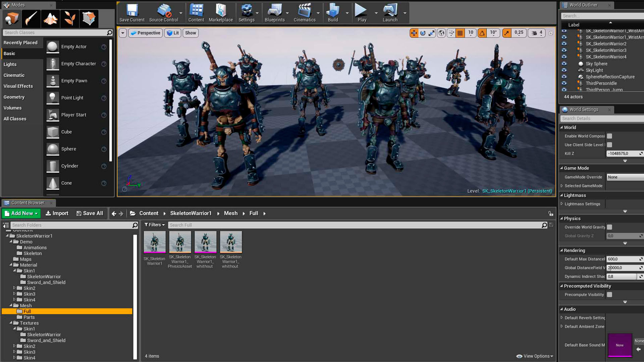Image resolution: width=644 pixels, height=362 pixels.
Task: Select the Lights category
Action: point(10,64)
